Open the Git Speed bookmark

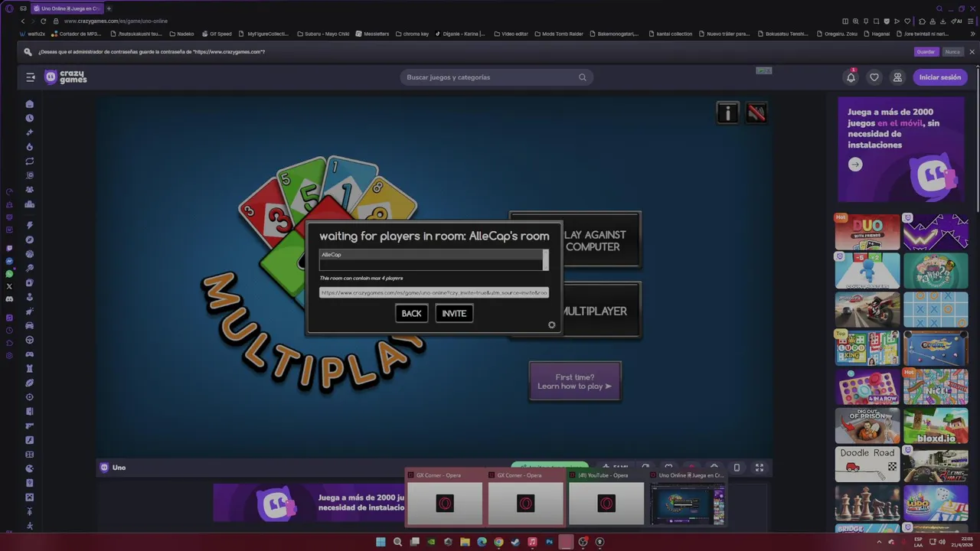pyautogui.click(x=217, y=34)
